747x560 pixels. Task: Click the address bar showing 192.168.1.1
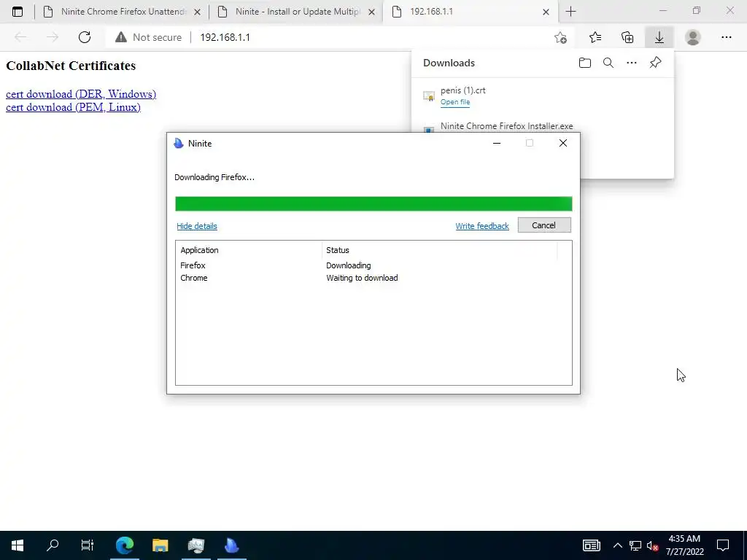225,37
